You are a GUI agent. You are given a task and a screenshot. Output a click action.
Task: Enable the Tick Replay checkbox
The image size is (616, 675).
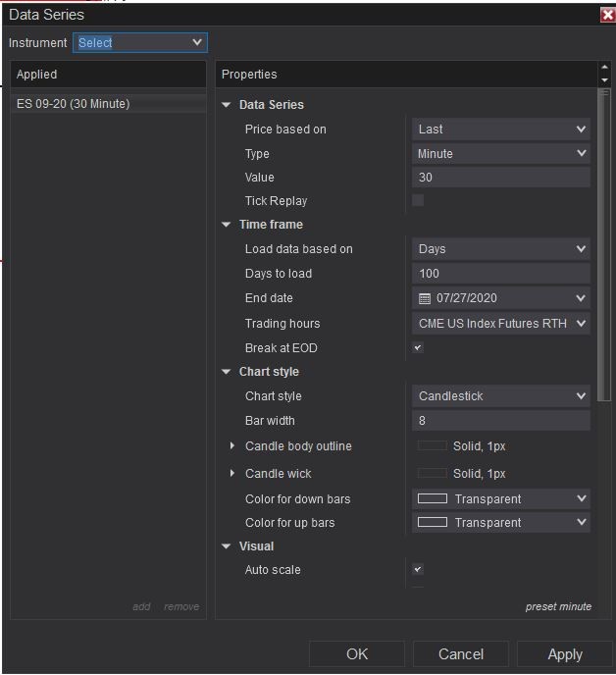point(418,201)
